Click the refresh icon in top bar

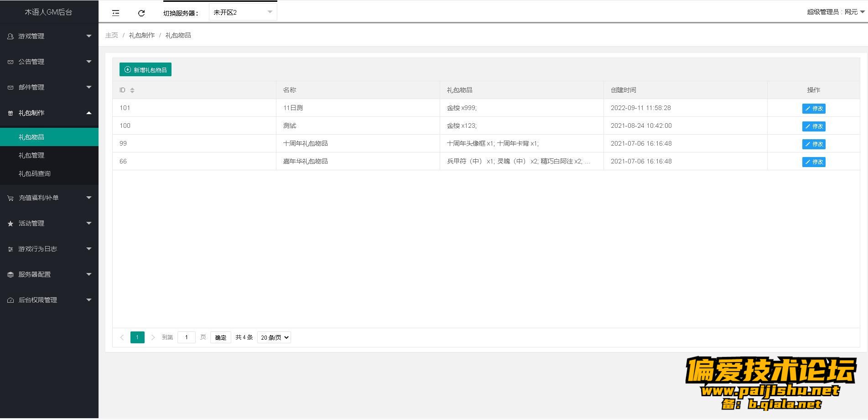[x=141, y=13]
